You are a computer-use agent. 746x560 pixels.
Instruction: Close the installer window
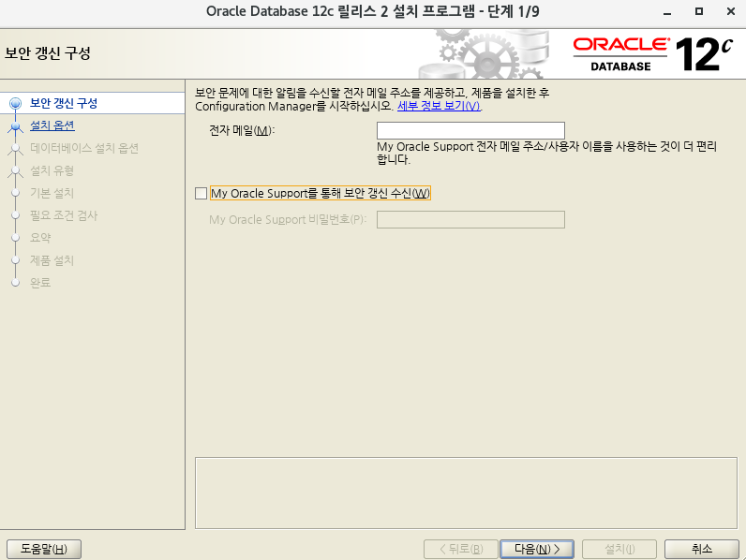pyautogui.click(x=731, y=11)
